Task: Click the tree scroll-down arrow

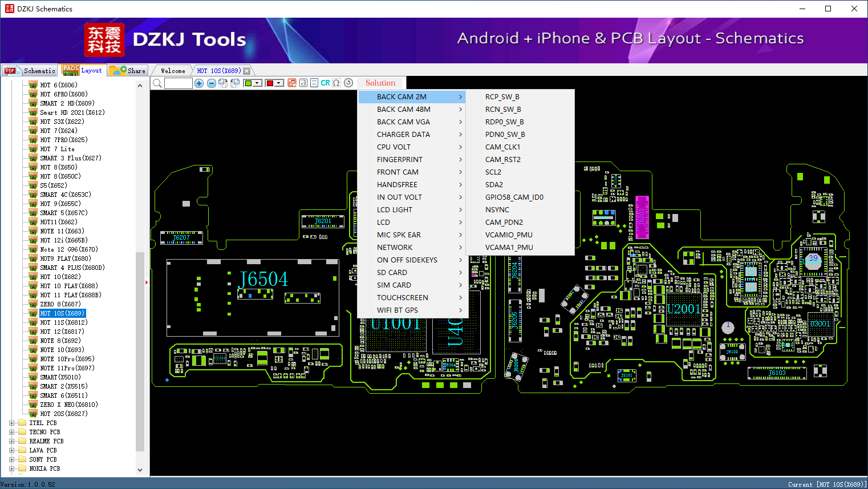Action: 140,470
